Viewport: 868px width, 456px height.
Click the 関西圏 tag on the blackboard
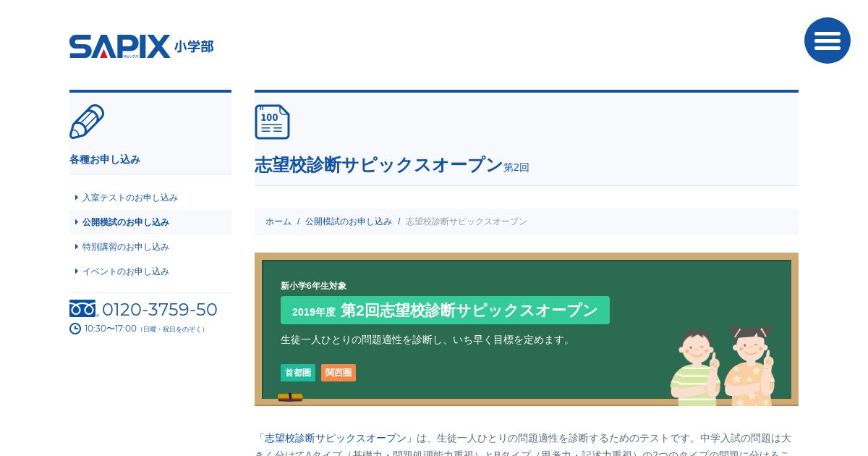tap(339, 373)
